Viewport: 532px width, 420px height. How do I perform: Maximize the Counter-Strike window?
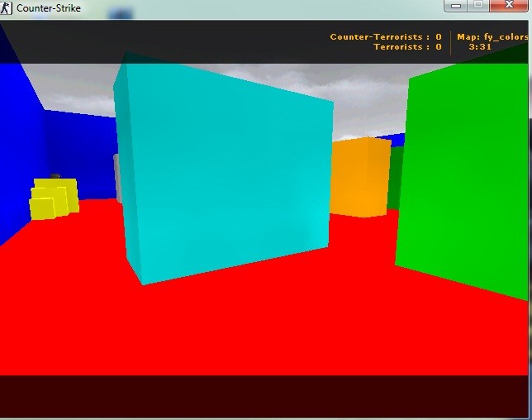478,6
